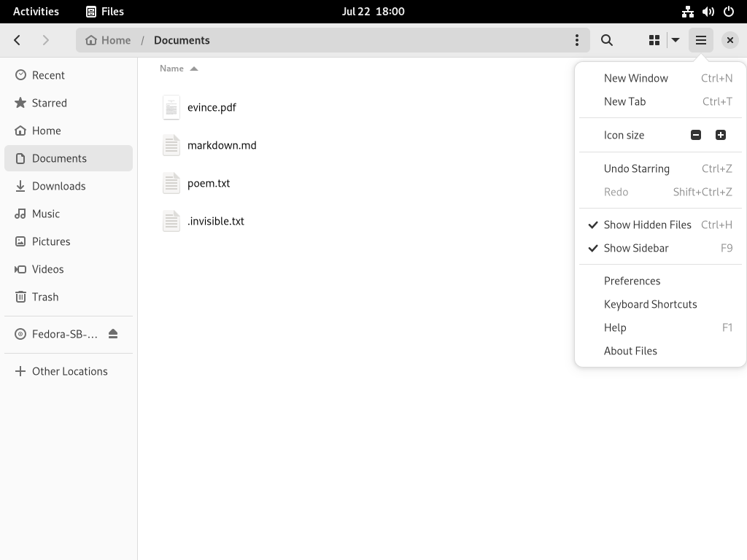This screenshot has height=560, width=747.
Task: Increase icon size with plus button
Action: coord(720,135)
